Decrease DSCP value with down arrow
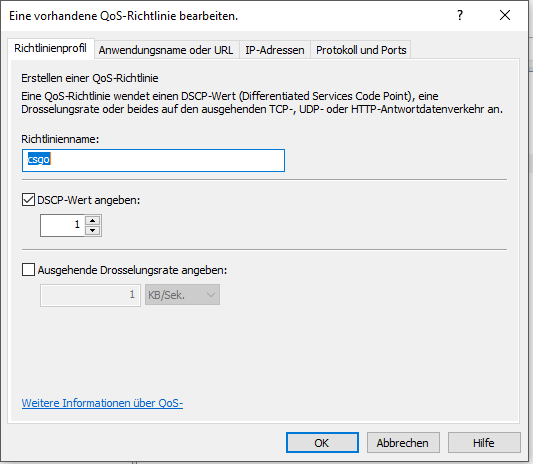Viewport: 533px width, 464px height. coord(92,230)
